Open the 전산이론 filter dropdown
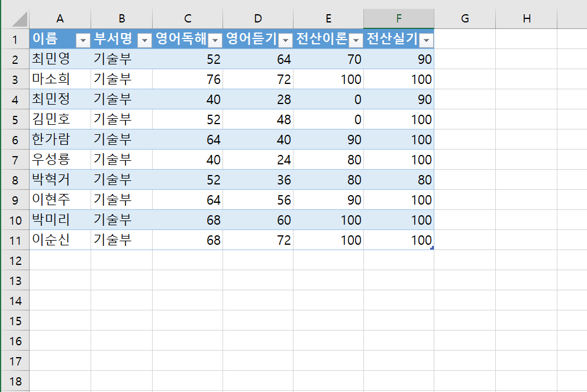 (356, 40)
